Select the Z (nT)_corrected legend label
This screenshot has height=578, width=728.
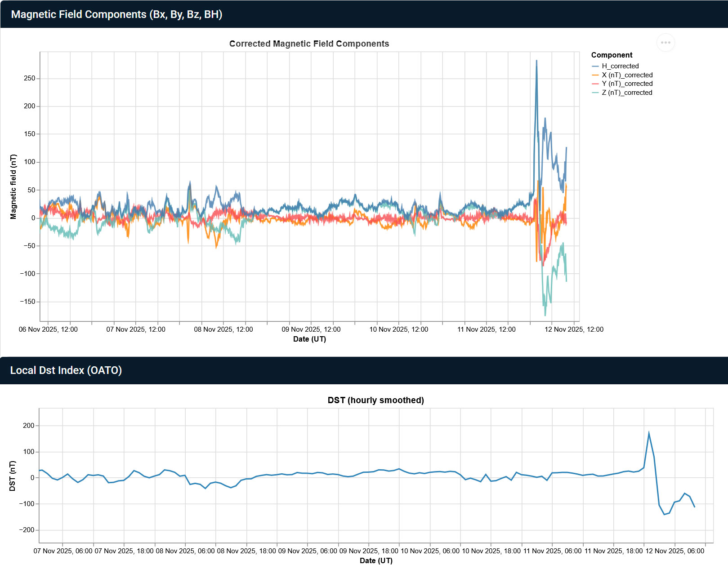pyautogui.click(x=627, y=93)
